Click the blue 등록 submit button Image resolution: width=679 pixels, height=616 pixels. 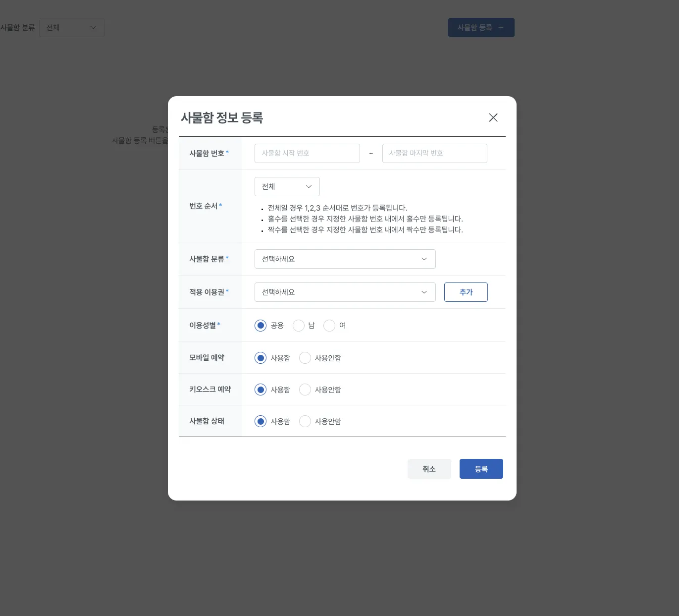pyautogui.click(x=481, y=469)
